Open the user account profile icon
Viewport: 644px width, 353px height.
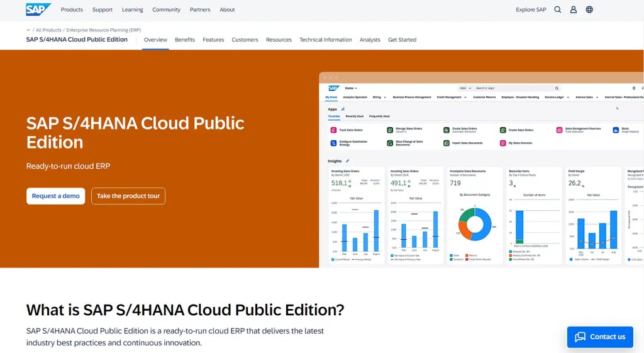[x=574, y=9]
